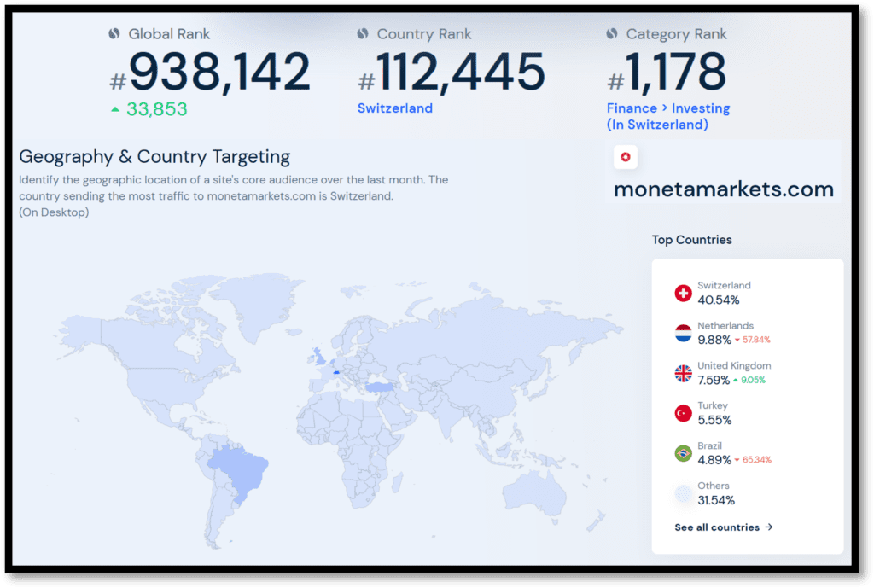Viewport: 874px width, 588px height.
Task: Open the Investing category link
Action: (x=701, y=108)
